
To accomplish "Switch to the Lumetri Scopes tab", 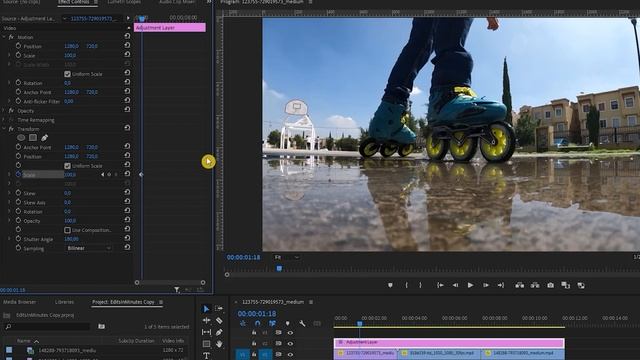I will point(124,2).
